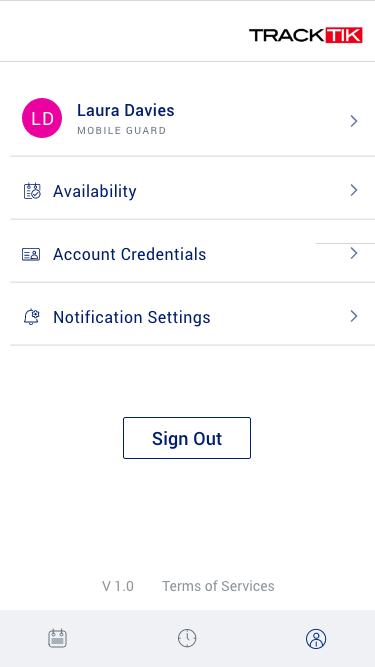375x667 pixels.
Task: Click the Availability calendar checkmark icon
Action: pyautogui.click(x=32, y=191)
